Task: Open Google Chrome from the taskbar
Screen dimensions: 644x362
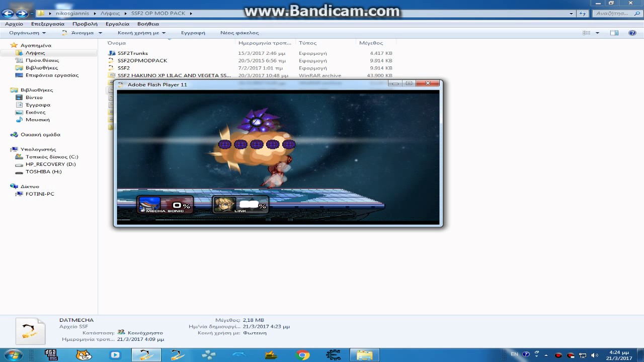Action: click(x=302, y=355)
